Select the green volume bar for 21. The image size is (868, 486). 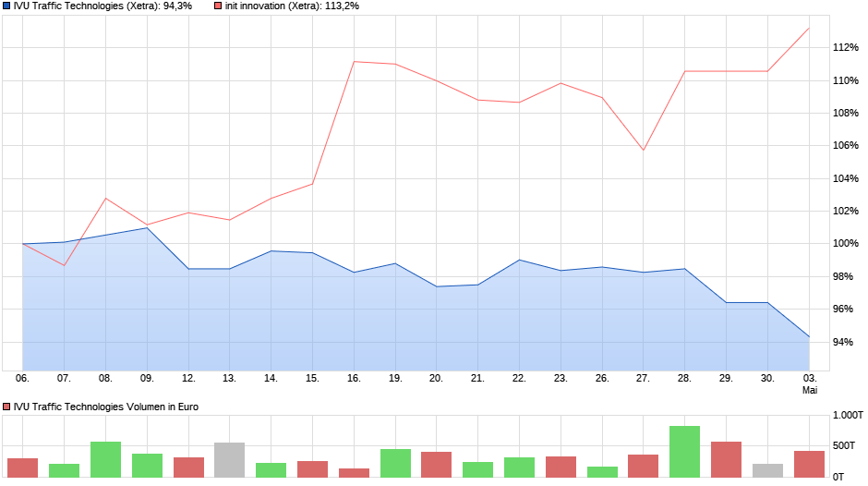pyautogui.click(x=477, y=469)
